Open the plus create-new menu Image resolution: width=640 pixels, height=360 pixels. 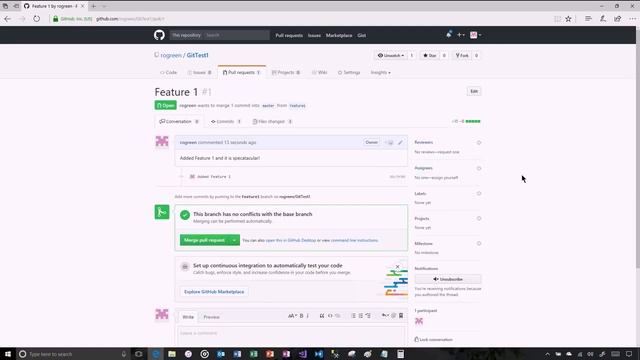[x=460, y=35]
